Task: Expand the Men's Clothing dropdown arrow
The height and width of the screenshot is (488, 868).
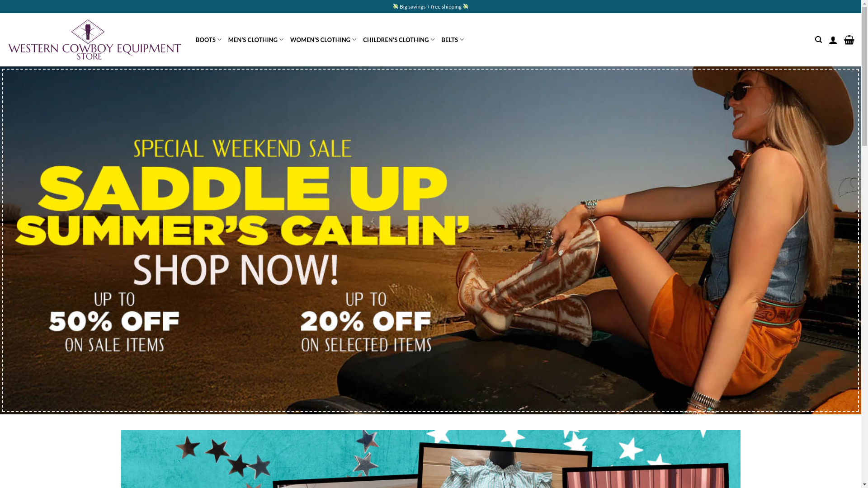Action: click(281, 40)
